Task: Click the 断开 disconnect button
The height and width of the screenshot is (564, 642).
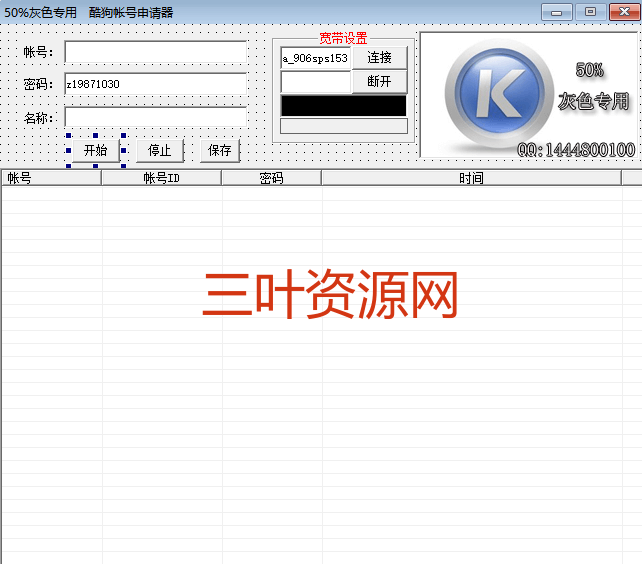Action: click(x=379, y=82)
